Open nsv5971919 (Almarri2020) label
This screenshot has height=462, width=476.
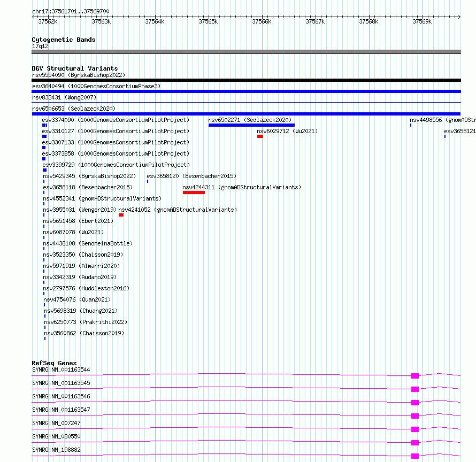click(x=81, y=266)
